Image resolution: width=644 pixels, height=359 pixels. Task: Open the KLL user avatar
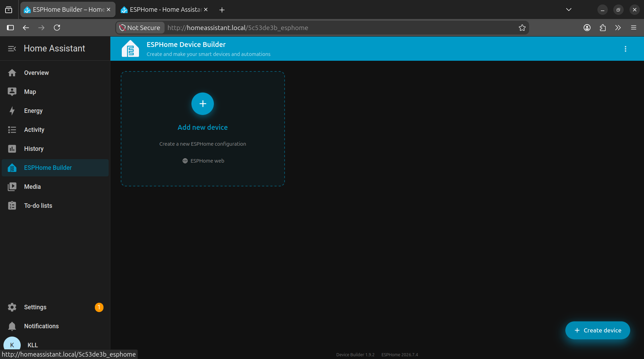click(12, 345)
